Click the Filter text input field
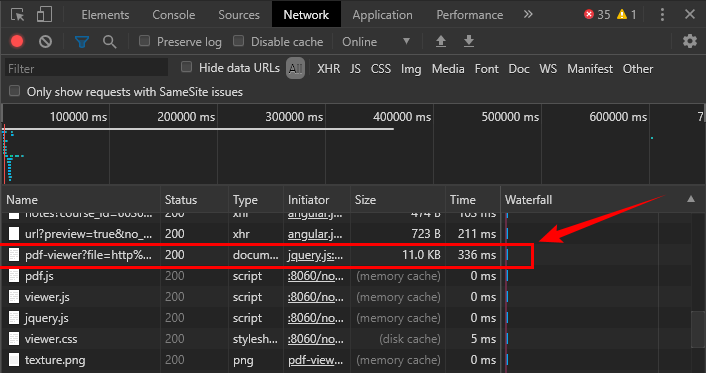Image resolution: width=706 pixels, height=373 pixels. (86, 68)
